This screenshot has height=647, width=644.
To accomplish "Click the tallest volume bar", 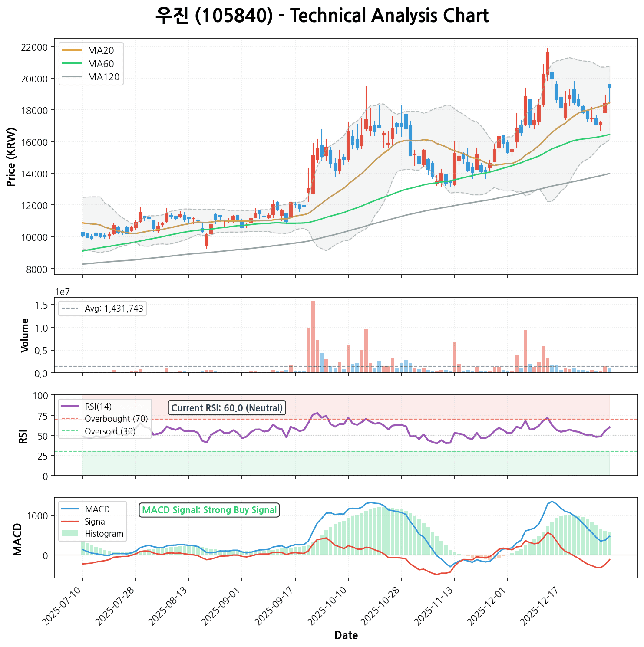I will click(x=313, y=336).
